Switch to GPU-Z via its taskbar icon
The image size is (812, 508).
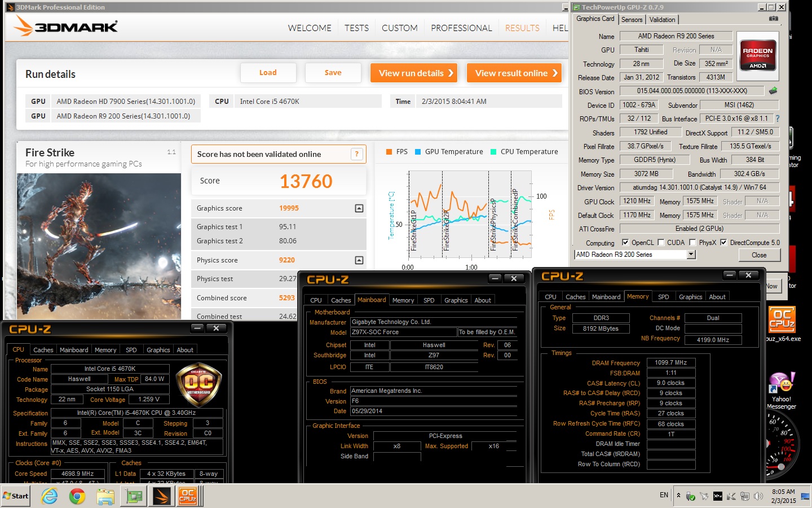[x=134, y=496]
